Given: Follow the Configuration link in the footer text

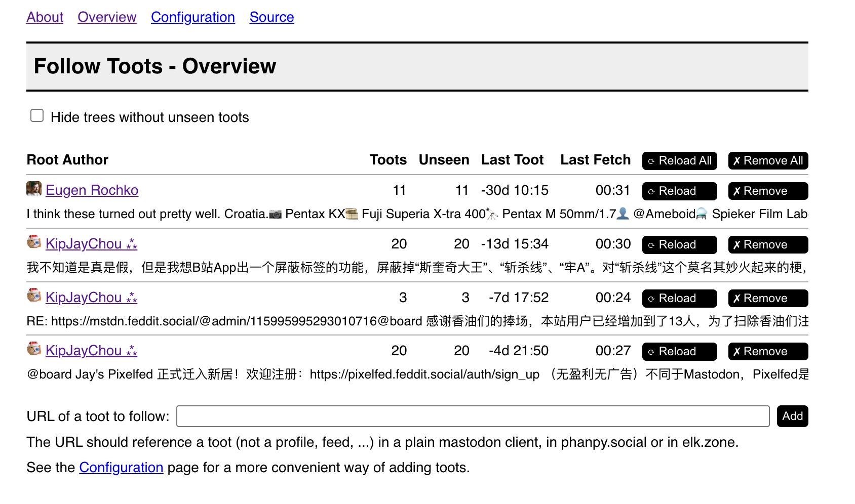Looking at the screenshot, I should coord(121,468).
